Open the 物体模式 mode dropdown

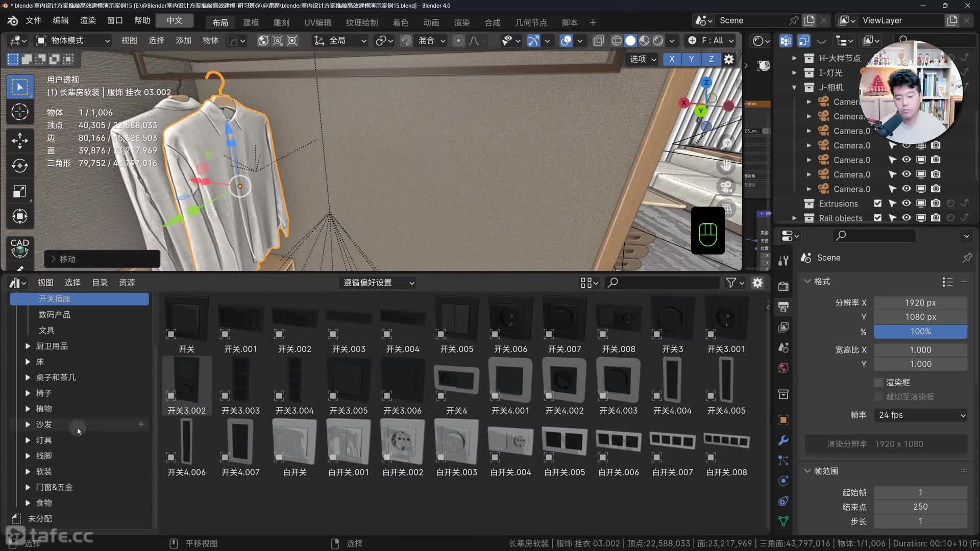click(x=72, y=40)
